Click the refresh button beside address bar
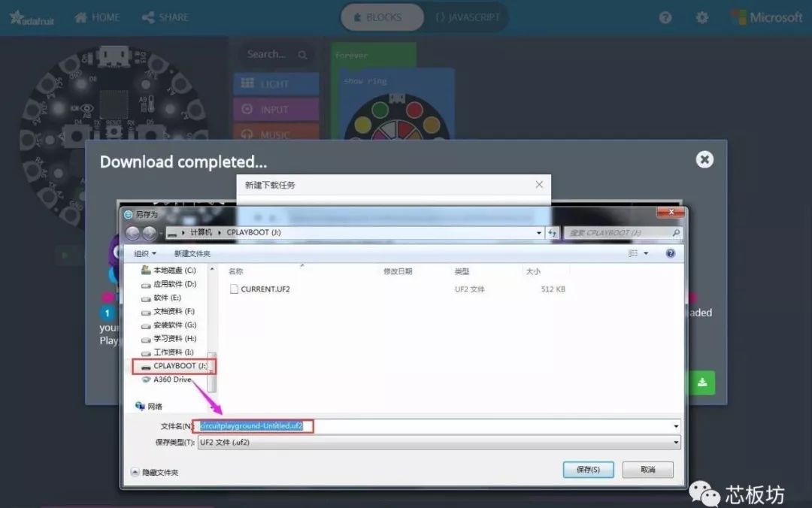 point(553,233)
